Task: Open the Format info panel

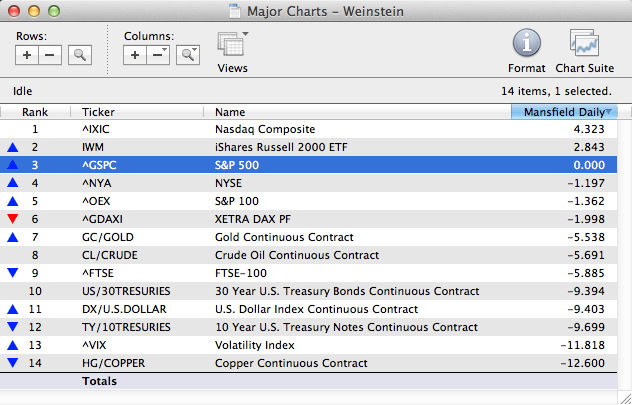Action: tap(527, 44)
